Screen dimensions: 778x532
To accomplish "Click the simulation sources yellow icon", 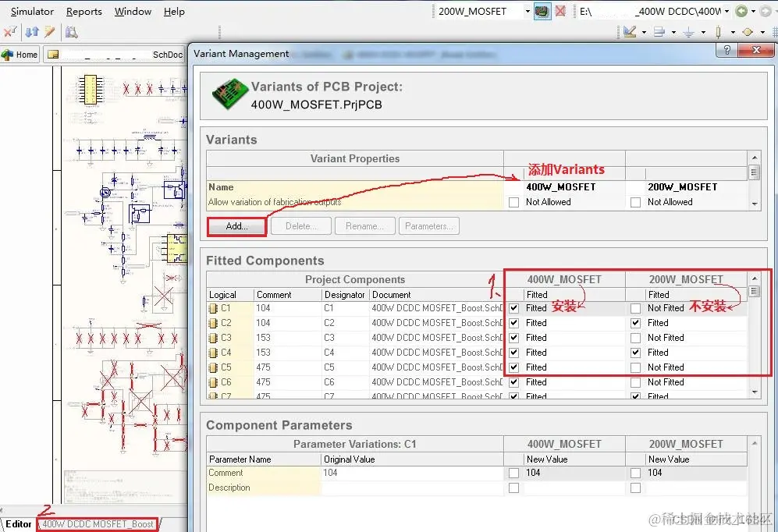I will 748,32.
